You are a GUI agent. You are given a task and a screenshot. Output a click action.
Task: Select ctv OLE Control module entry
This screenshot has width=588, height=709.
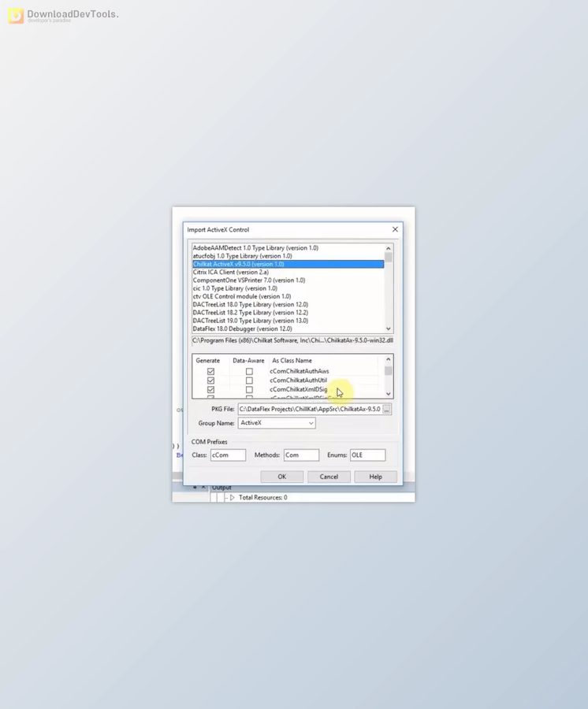point(288,297)
